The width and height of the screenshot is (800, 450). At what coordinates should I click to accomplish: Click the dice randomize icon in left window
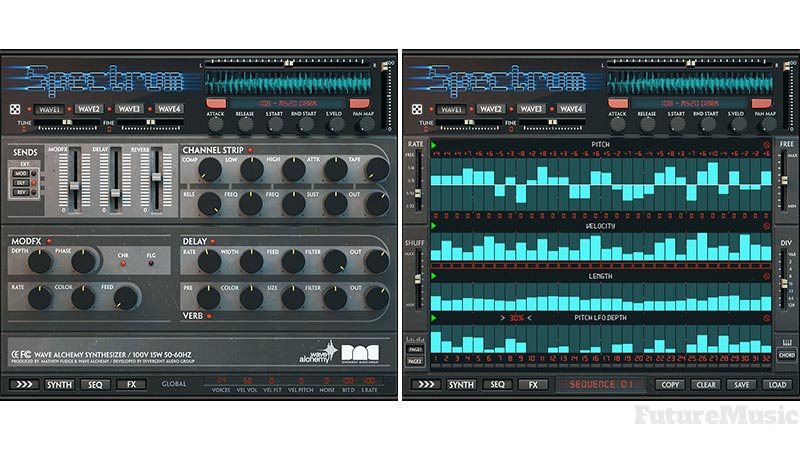15,109
